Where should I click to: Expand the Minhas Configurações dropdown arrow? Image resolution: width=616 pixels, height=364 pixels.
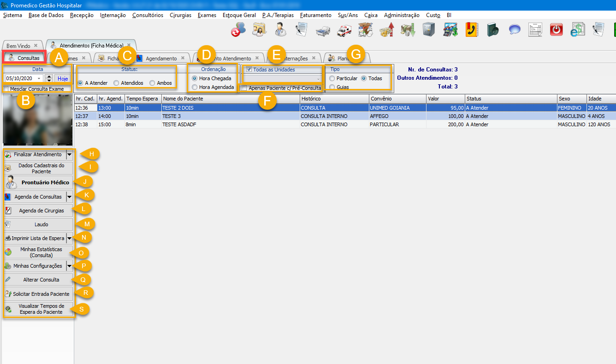tap(69, 266)
